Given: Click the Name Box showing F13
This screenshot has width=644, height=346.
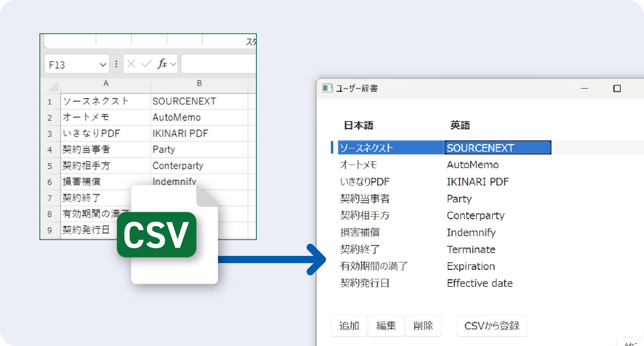Looking at the screenshot, I should (x=77, y=64).
